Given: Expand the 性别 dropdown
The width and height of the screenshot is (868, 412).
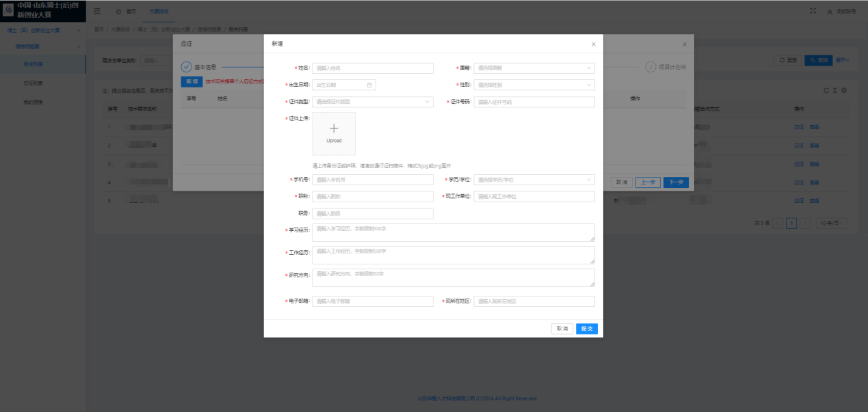Looking at the screenshot, I should click(534, 85).
